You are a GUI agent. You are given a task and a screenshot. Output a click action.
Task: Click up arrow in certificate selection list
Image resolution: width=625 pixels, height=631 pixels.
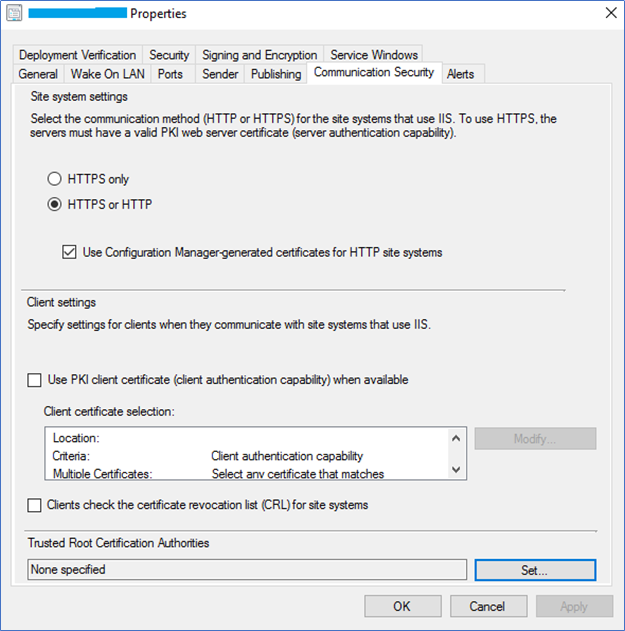(456, 438)
